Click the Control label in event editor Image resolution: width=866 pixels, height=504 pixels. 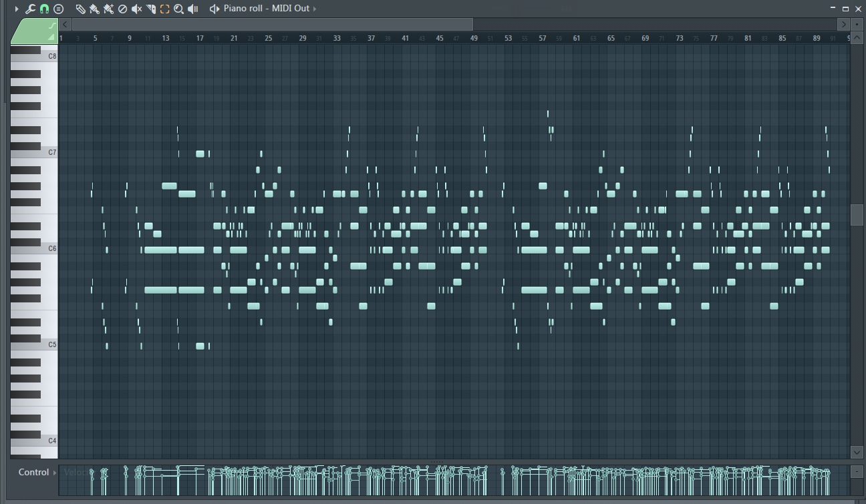(x=33, y=472)
